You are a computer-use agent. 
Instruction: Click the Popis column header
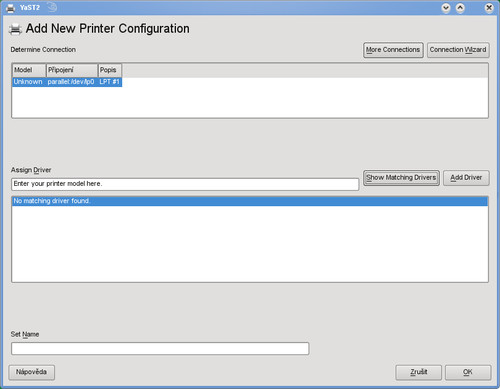pos(110,70)
